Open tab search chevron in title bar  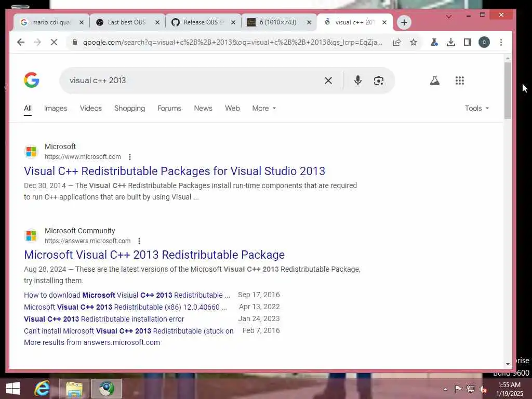tap(448, 17)
